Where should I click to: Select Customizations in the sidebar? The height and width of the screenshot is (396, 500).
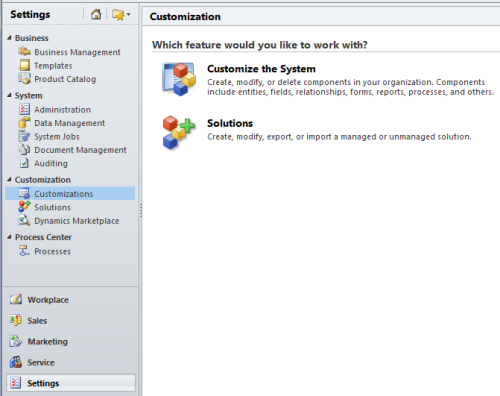[x=70, y=194]
